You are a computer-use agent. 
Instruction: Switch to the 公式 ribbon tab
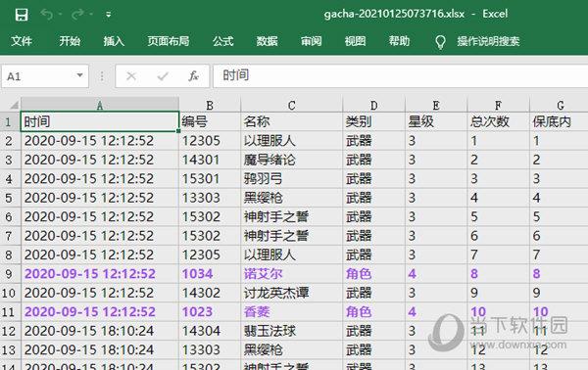pos(223,41)
